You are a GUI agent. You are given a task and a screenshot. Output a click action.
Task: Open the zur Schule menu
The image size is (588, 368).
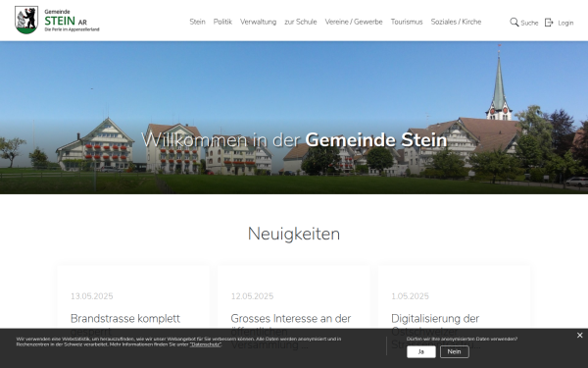(301, 22)
